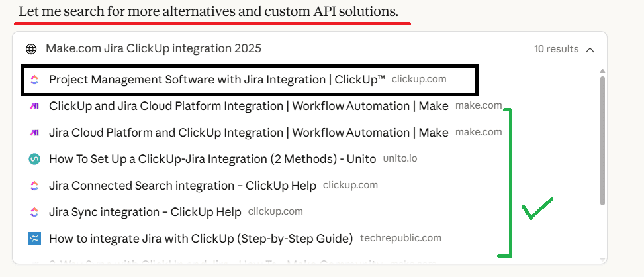Open 'How To Set Up a ClickUp-Jira Integration' result
The width and height of the screenshot is (644, 277).
pyautogui.click(x=212, y=159)
